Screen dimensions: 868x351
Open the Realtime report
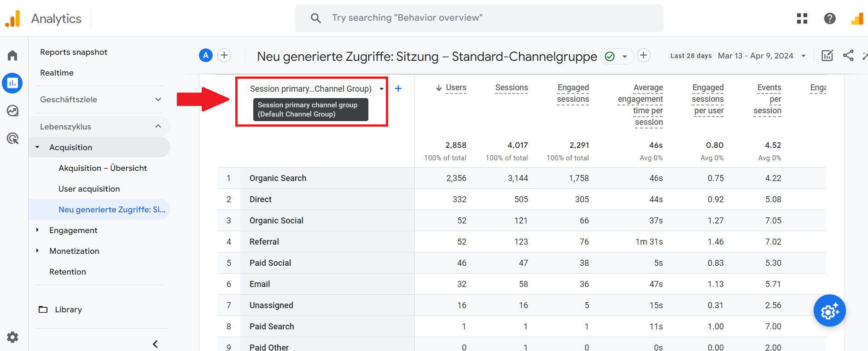tap(57, 73)
